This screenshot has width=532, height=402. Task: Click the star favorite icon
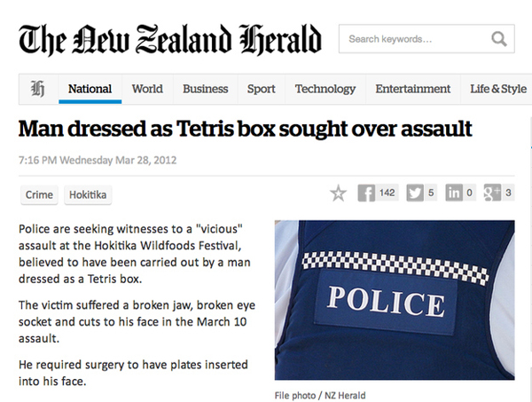[x=338, y=193]
